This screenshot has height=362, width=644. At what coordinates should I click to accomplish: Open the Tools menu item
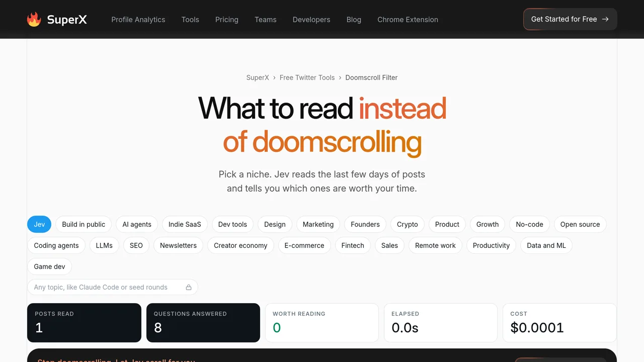[x=190, y=20]
